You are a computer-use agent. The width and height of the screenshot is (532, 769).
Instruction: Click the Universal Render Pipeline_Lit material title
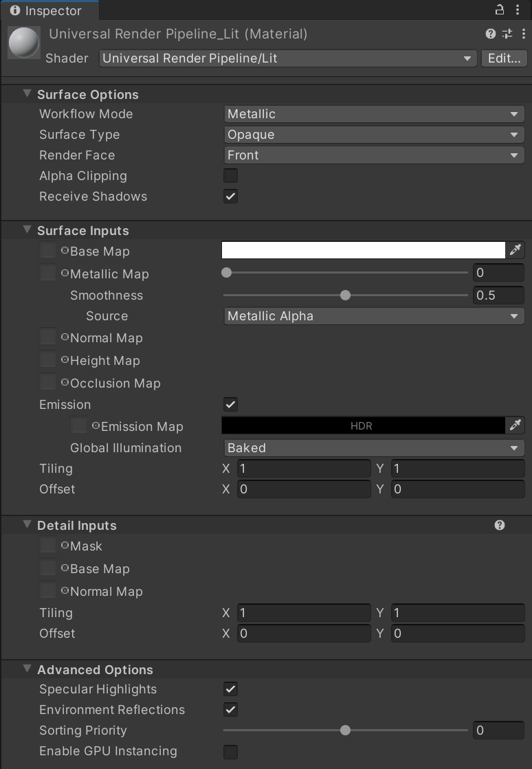pyautogui.click(x=178, y=34)
